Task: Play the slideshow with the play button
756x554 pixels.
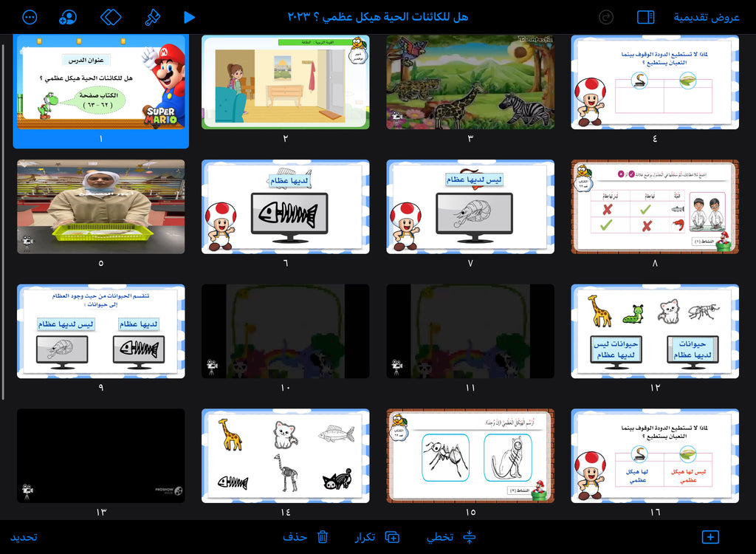Action: point(190,18)
